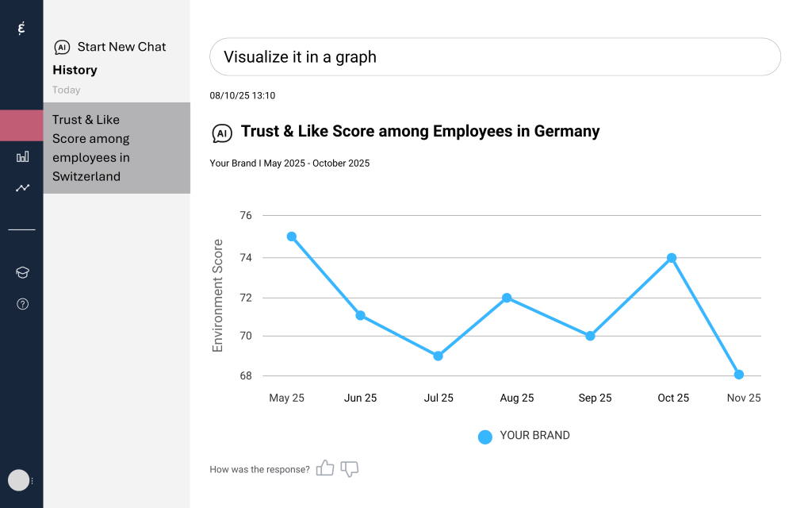Click the Nov 25 data point on the line
This screenshot has height=508, width=812.
click(x=739, y=374)
